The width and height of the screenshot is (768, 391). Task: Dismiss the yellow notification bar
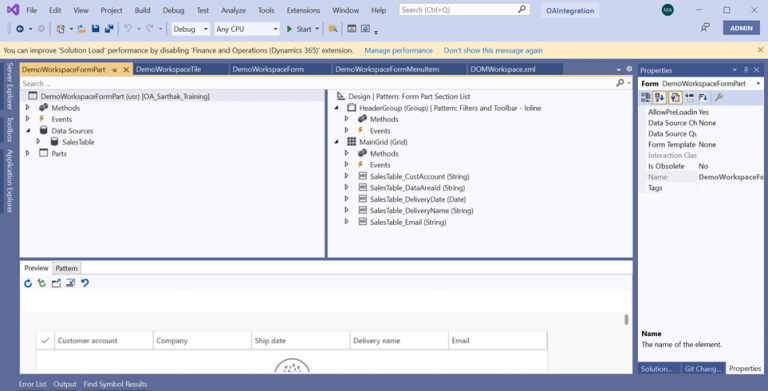point(760,50)
